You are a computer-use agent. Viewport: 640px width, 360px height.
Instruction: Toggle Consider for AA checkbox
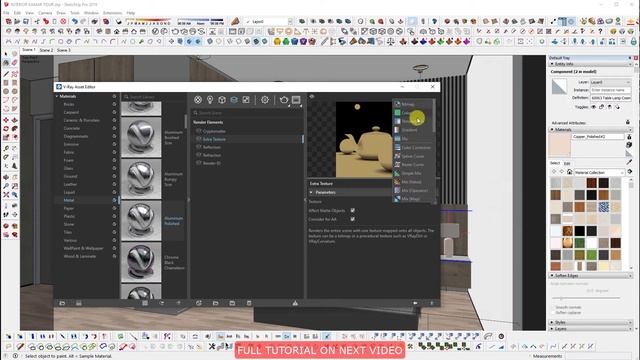(x=353, y=219)
